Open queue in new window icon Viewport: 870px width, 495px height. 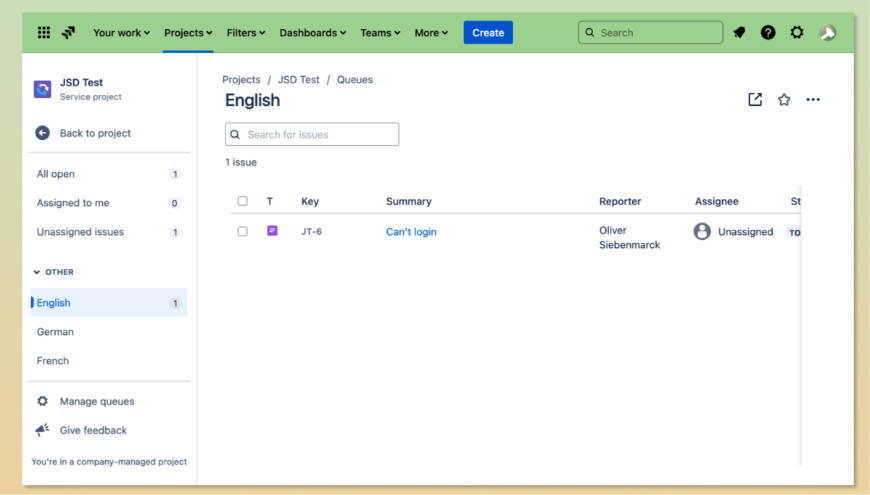click(755, 100)
